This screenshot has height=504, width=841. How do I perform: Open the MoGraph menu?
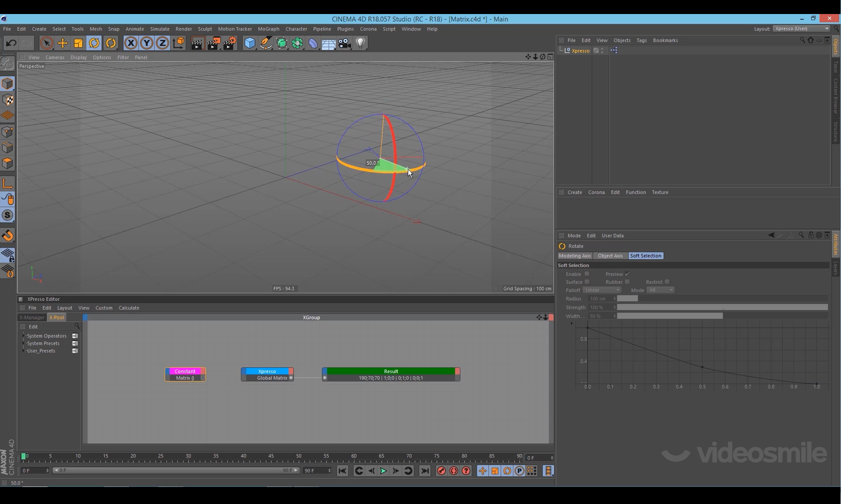click(x=268, y=29)
